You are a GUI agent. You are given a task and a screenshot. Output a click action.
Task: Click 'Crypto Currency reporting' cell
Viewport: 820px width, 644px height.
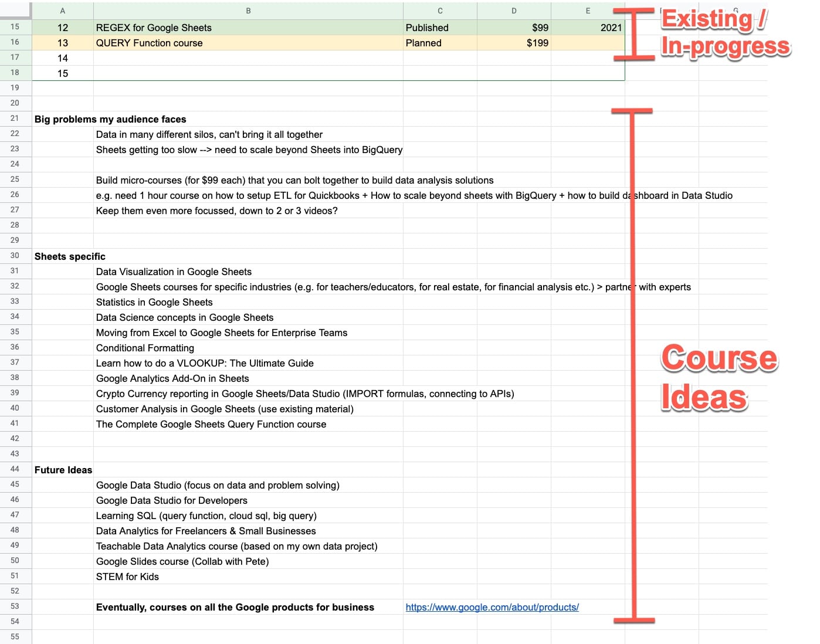click(305, 394)
